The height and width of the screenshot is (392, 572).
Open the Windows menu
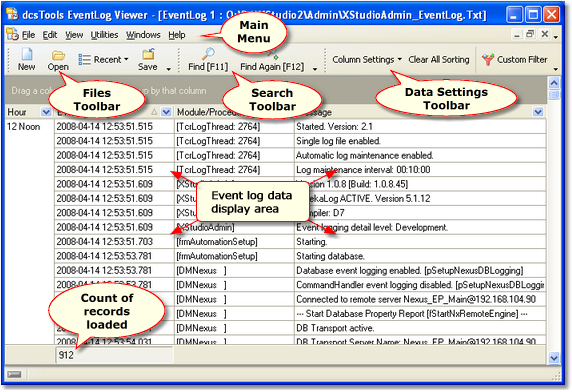[x=143, y=35]
